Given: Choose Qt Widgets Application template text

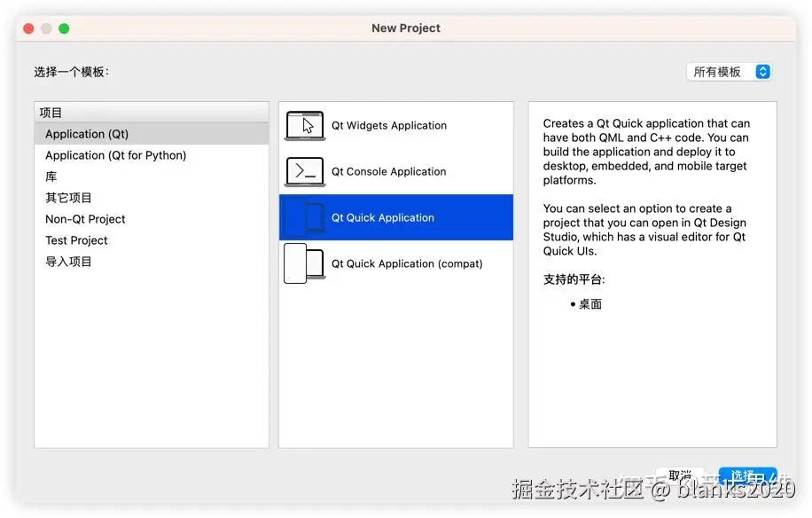Looking at the screenshot, I should click(x=389, y=125).
